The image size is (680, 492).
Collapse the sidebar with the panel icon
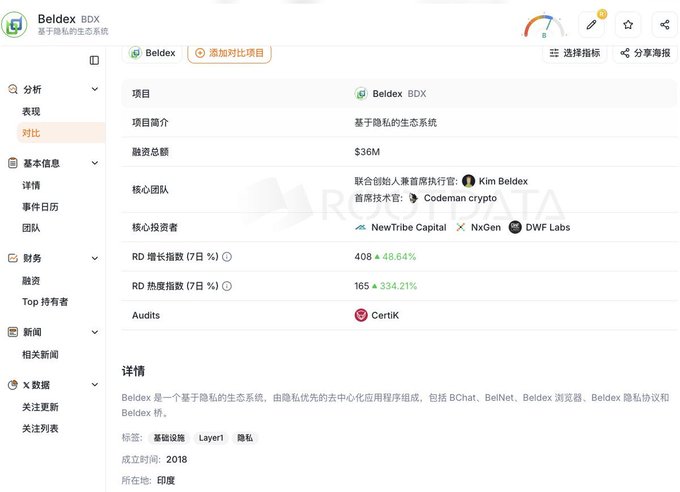pos(94,60)
